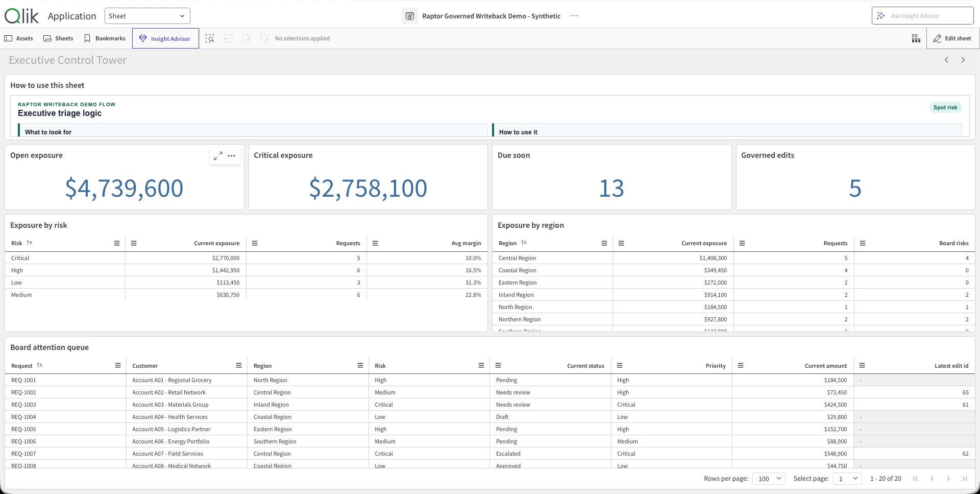980x494 pixels.
Task: Open Customer column menu in Board attention queue
Action: tap(239, 365)
